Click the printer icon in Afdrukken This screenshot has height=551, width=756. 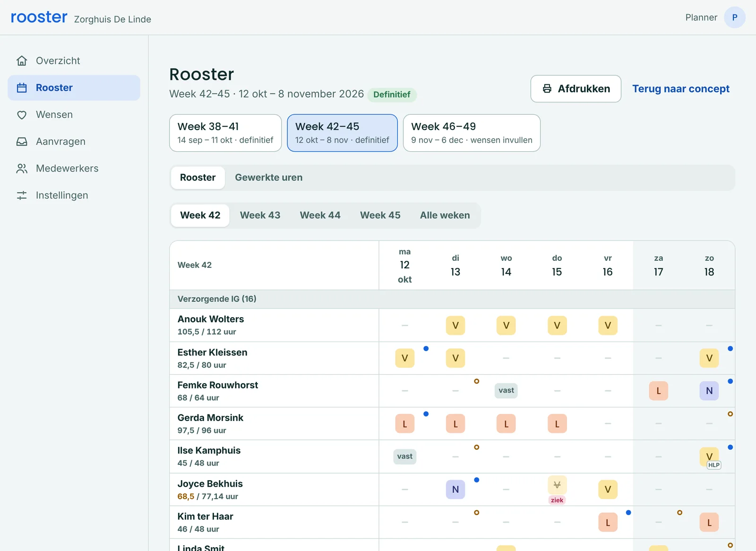547,89
